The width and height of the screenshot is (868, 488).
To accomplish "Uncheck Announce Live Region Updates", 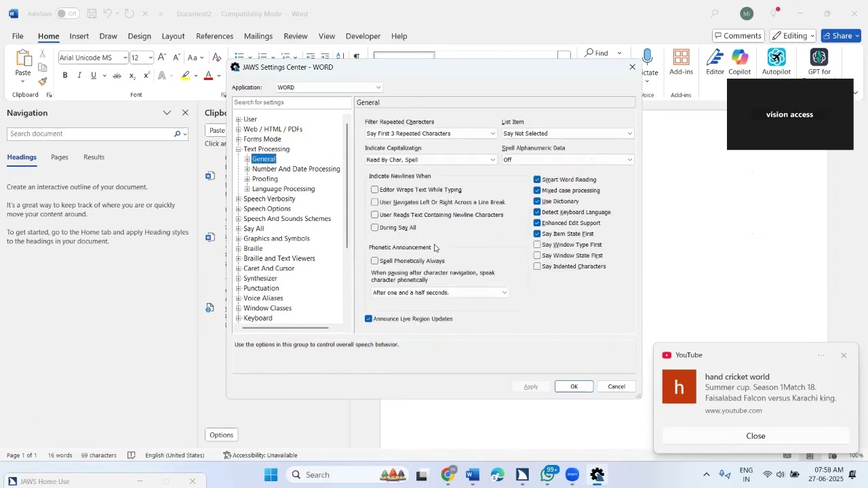I will [x=369, y=319].
